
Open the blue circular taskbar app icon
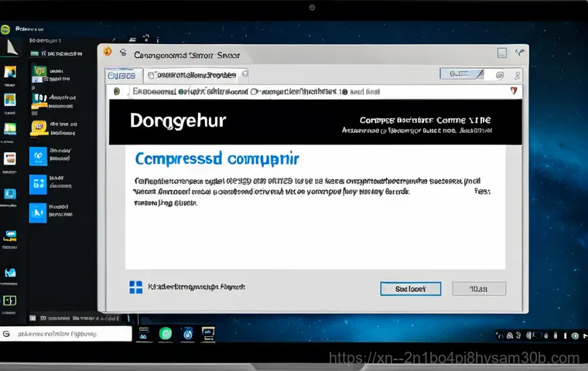187,334
